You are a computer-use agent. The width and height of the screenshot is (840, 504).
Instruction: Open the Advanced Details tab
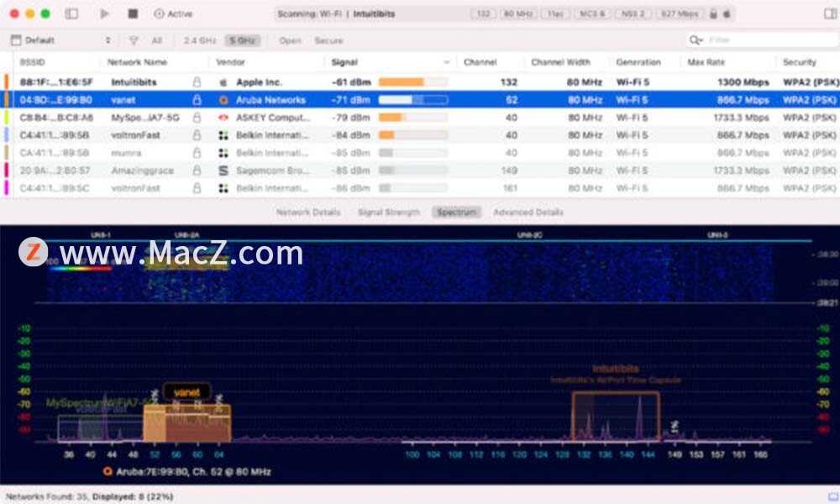pos(528,212)
